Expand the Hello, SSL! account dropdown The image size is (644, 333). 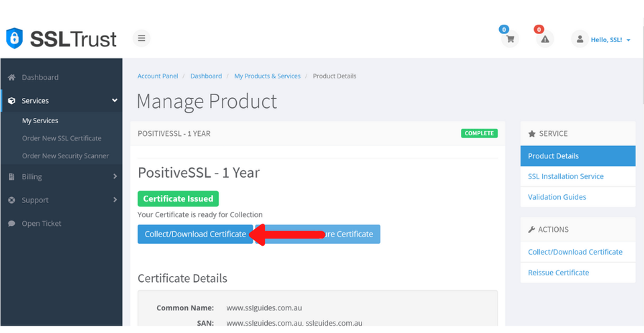point(610,40)
